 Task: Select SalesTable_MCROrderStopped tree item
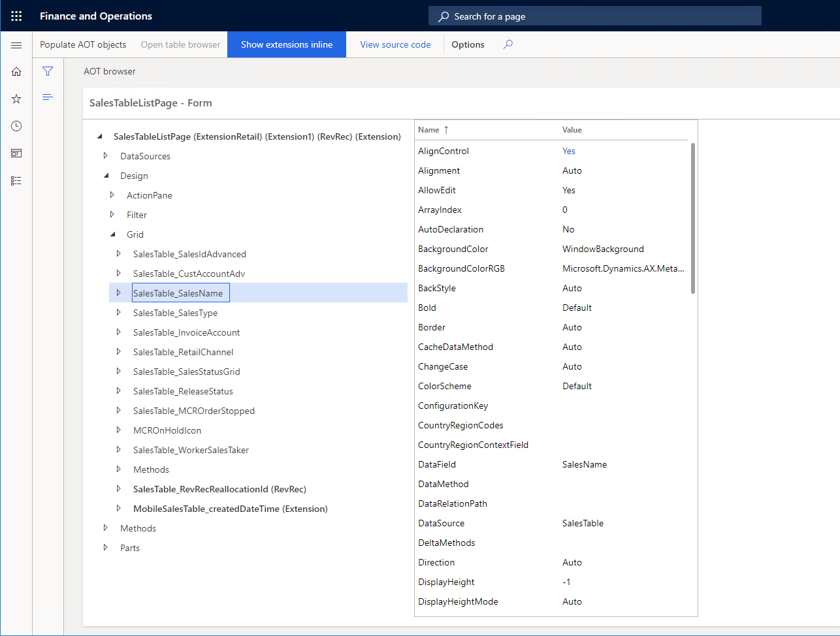tap(194, 411)
